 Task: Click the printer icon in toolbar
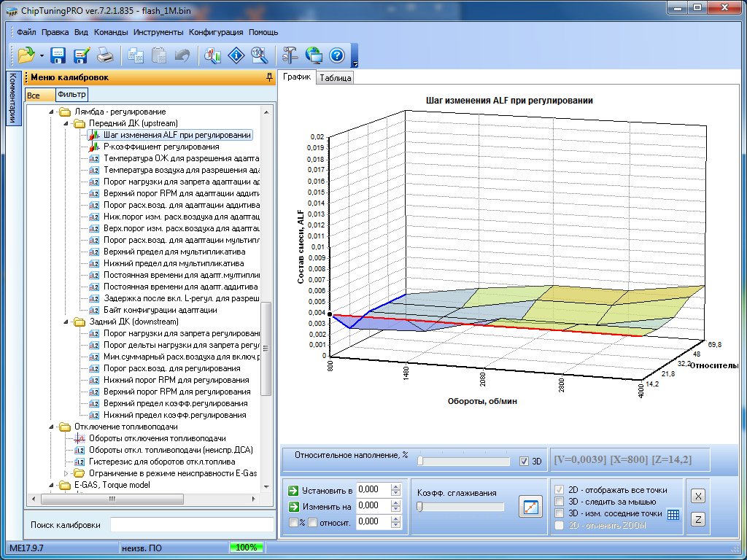[105, 55]
